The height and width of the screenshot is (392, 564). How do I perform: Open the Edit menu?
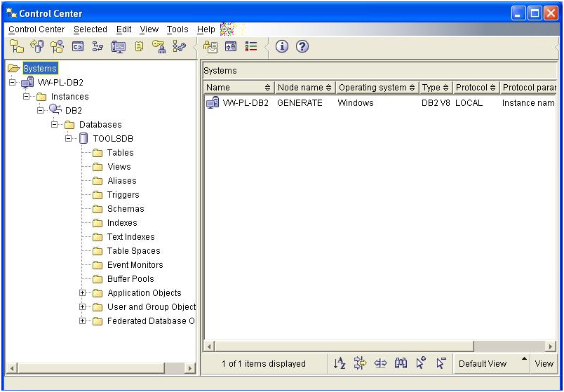[123, 29]
